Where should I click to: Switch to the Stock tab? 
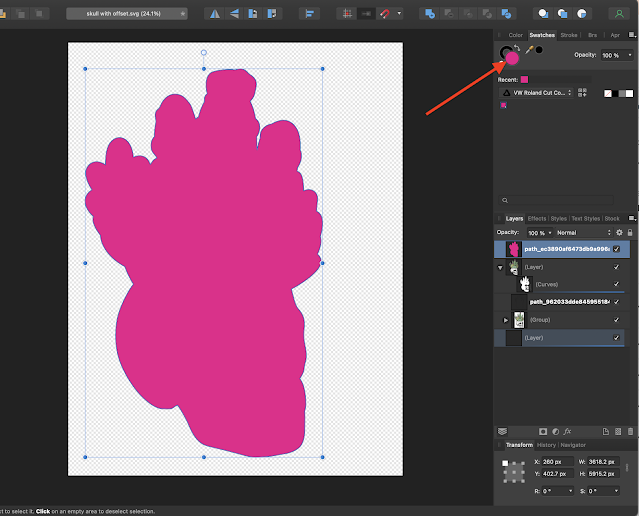coord(612,219)
